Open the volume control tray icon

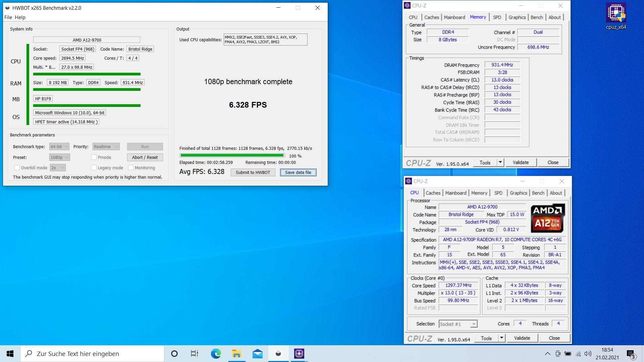point(588,354)
